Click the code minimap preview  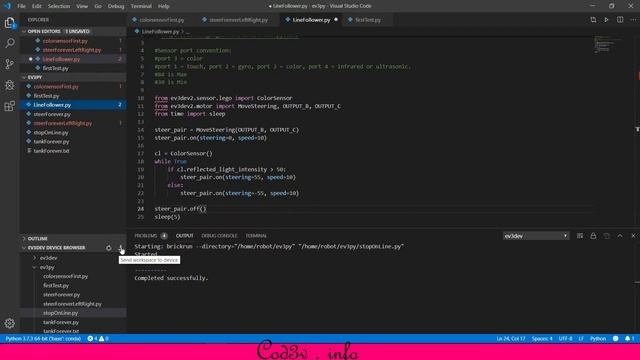coord(608,44)
